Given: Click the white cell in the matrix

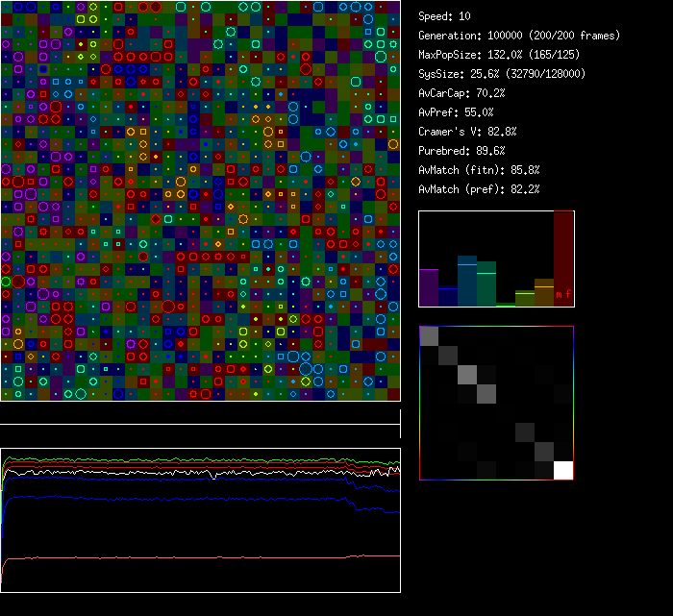Looking at the screenshot, I should coord(563,470).
